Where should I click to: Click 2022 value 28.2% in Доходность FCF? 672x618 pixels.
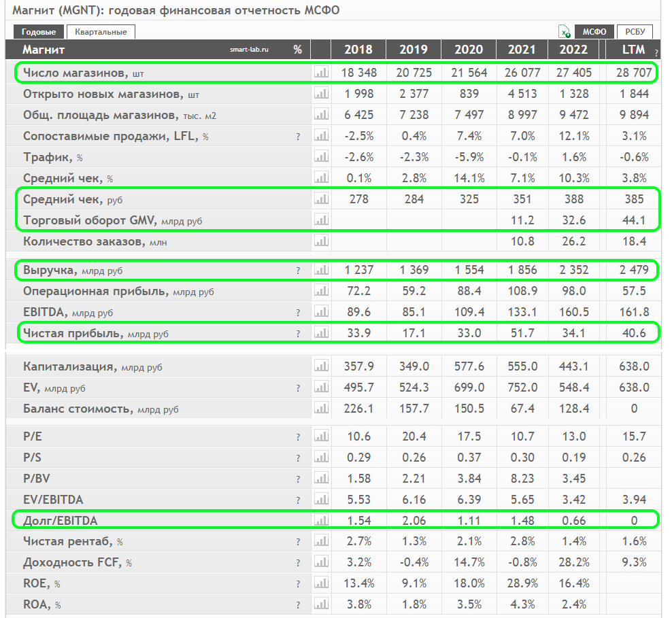574,562
